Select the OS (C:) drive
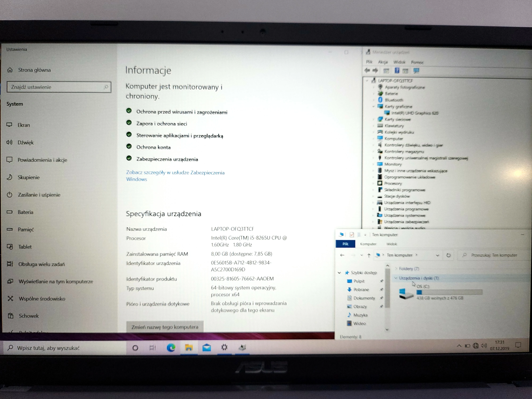The image size is (532, 399). click(440, 292)
